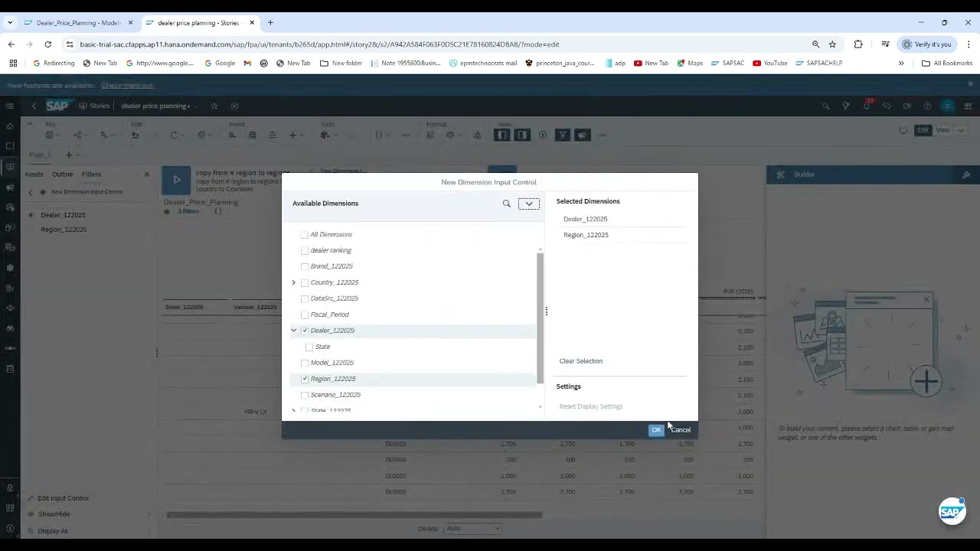Open SAP main navigation hamburger menu

coord(10,106)
